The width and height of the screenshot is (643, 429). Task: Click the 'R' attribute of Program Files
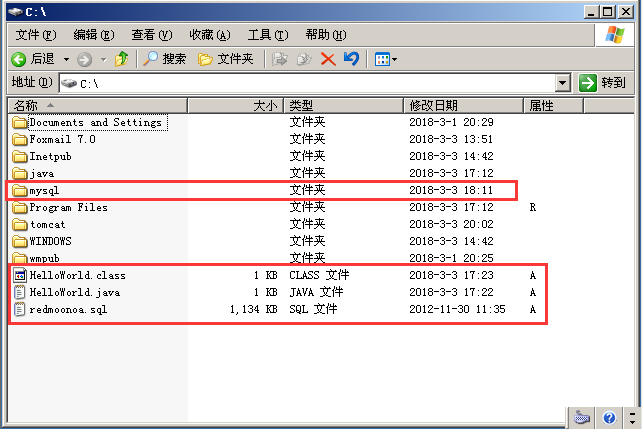[x=533, y=207]
